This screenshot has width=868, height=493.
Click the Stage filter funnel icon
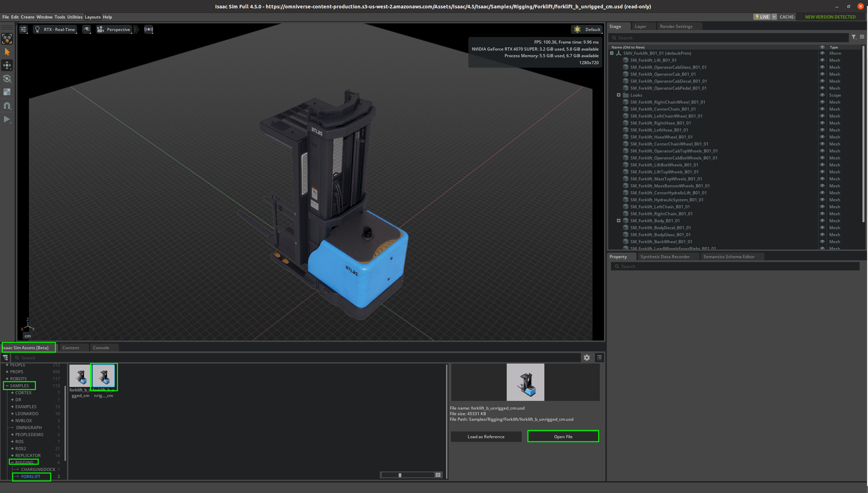coord(854,37)
